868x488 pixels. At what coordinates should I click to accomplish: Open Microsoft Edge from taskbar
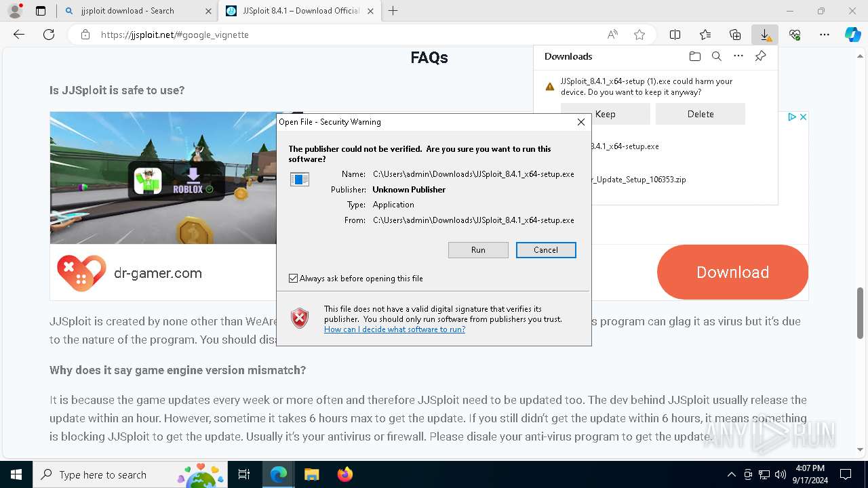tap(279, 474)
